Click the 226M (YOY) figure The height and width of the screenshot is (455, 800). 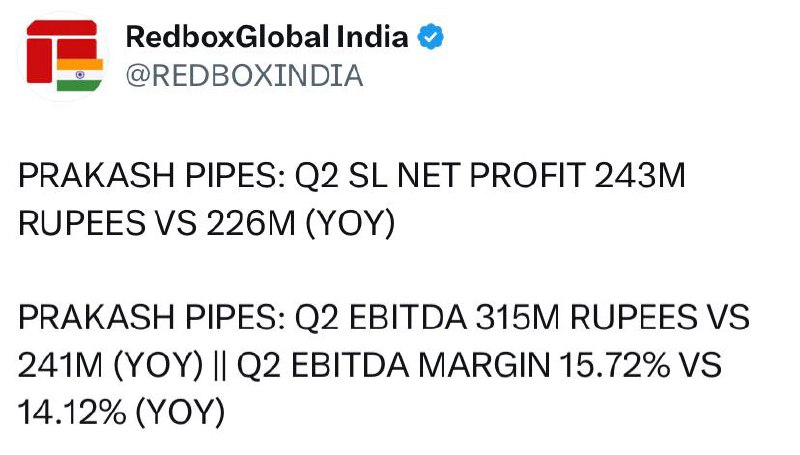pyautogui.click(x=301, y=223)
